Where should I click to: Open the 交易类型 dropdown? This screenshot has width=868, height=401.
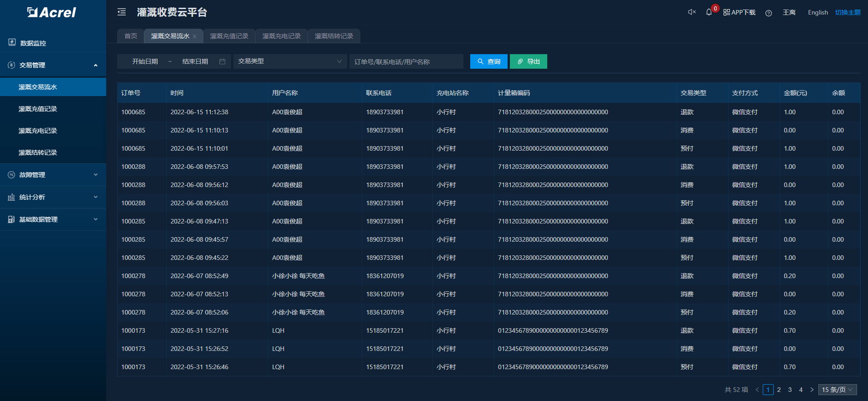point(290,61)
